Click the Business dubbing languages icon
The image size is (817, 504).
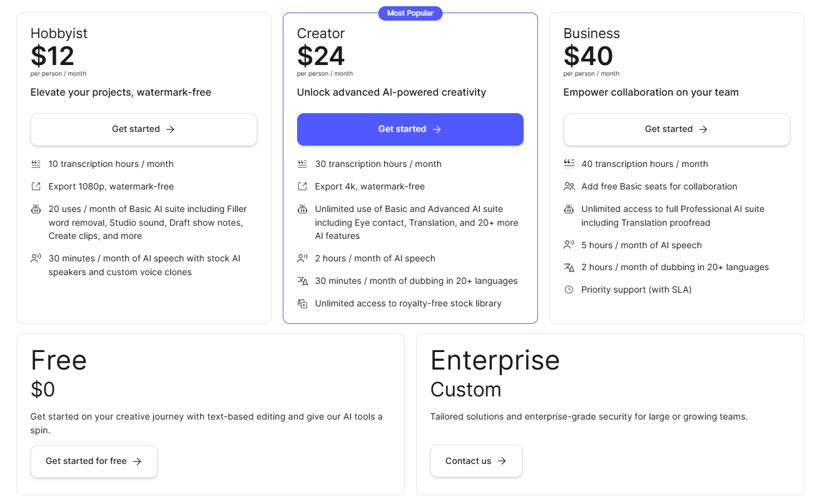coord(569,267)
